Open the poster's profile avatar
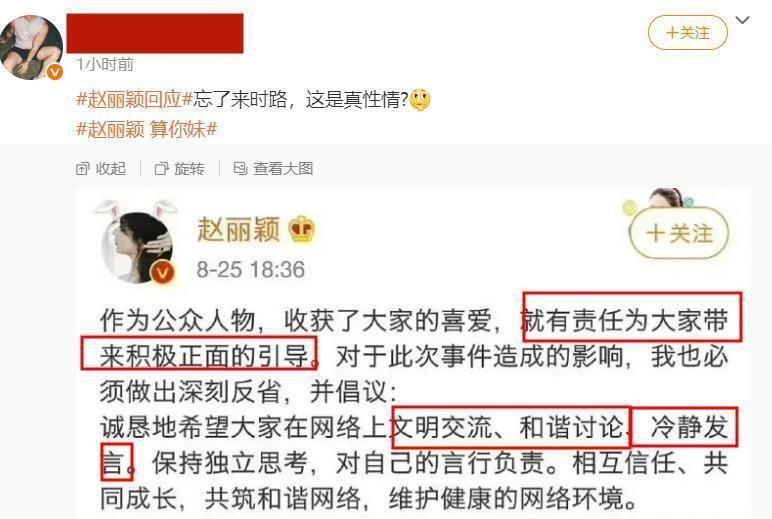This screenshot has width=772, height=519. 31,47
